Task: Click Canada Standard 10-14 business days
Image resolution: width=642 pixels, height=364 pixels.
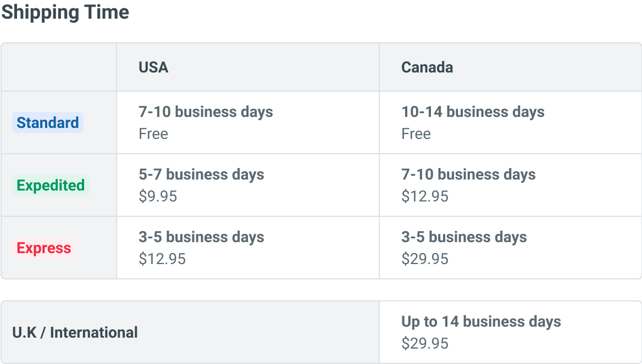Action: [473, 112]
